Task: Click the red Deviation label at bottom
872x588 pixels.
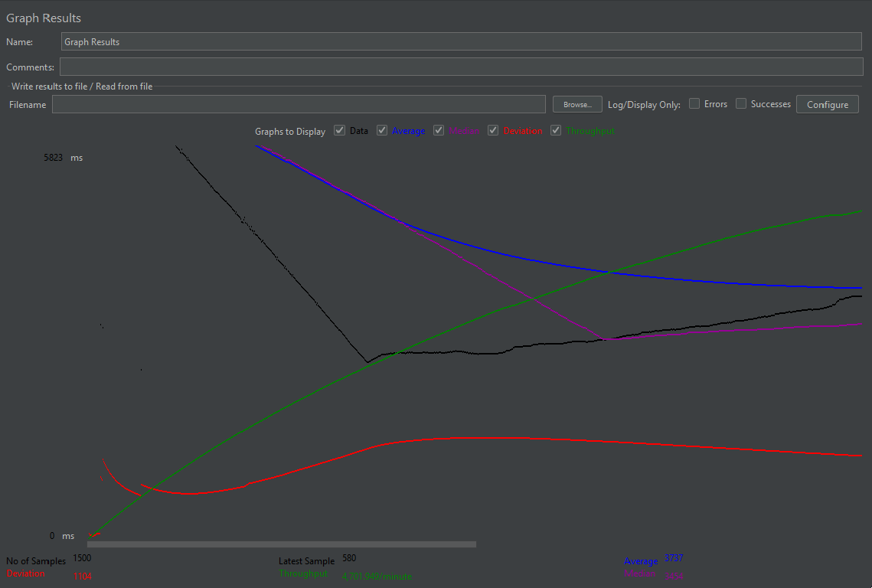Action: (25, 573)
